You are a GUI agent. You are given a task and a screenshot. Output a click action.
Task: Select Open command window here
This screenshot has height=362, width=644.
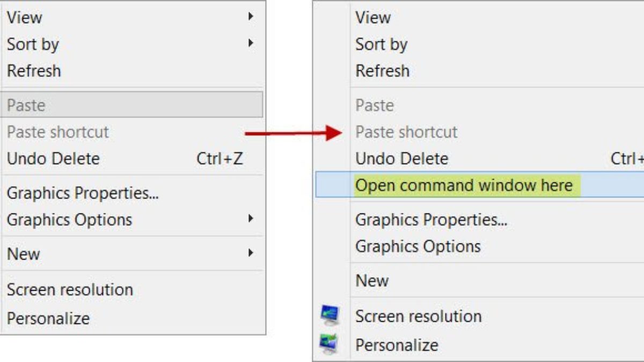464,186
